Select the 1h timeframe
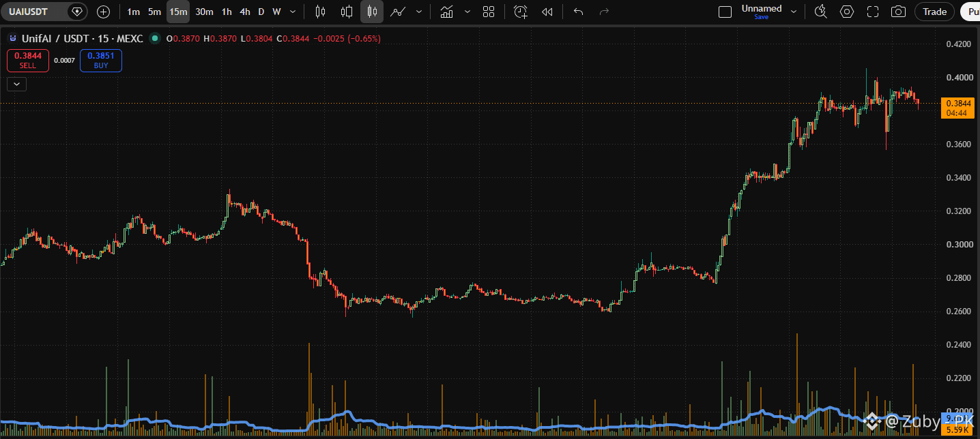Screen dimensions: 980x439 point(227,12)
